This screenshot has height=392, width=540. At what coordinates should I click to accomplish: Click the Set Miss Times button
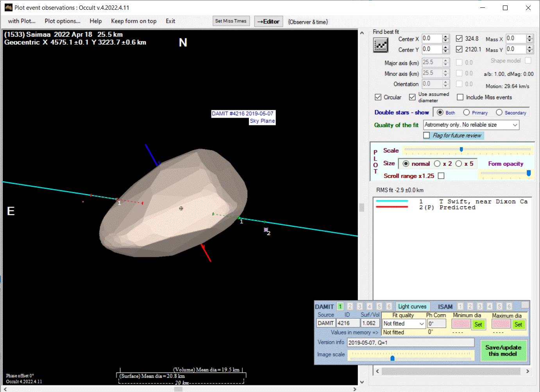click(x=231, y=21)
